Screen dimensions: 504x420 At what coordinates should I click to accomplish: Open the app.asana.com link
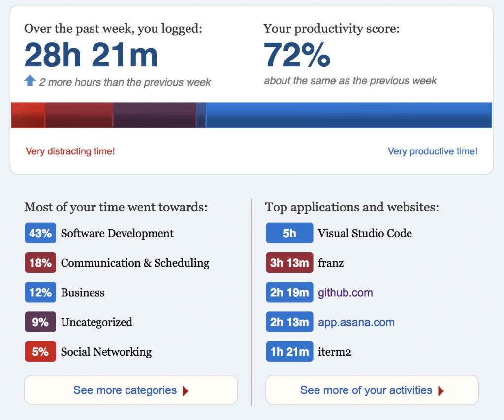(356, 322)
